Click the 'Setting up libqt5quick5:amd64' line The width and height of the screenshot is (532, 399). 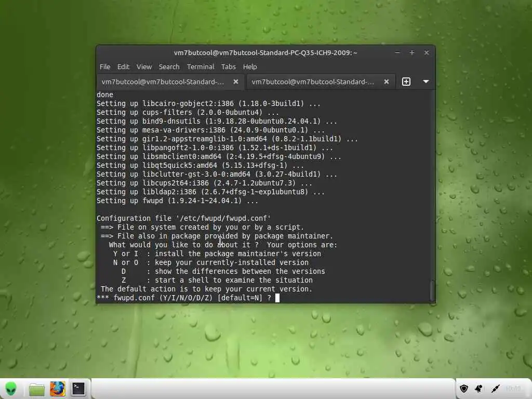click(200, 165)
